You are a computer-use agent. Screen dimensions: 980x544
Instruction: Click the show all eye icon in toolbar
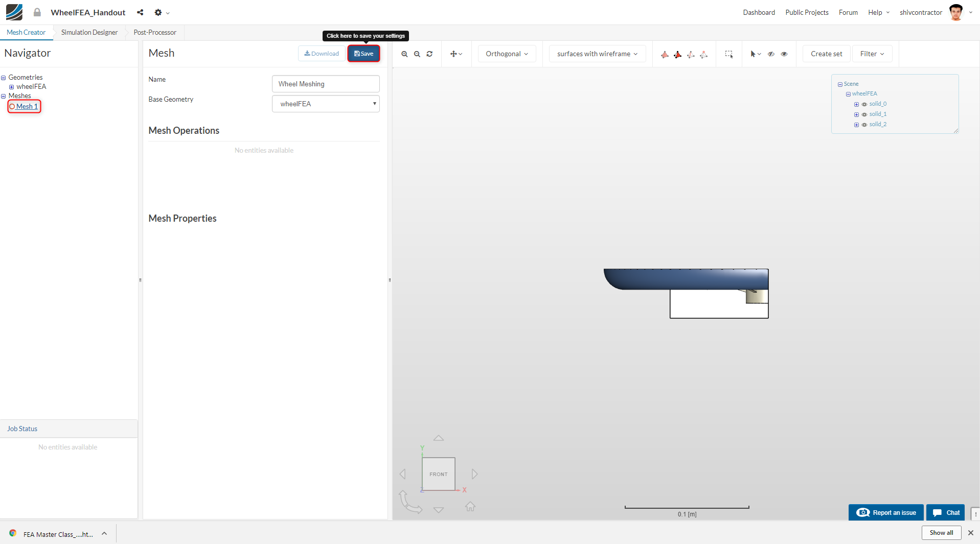784,54
